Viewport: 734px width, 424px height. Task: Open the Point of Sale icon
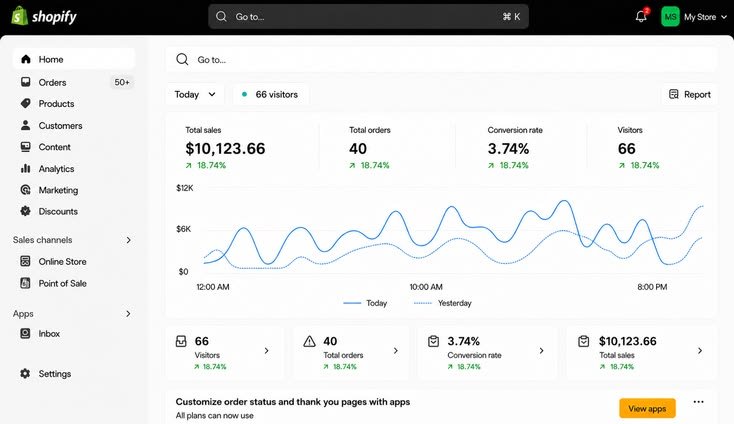tap(25, 283)
